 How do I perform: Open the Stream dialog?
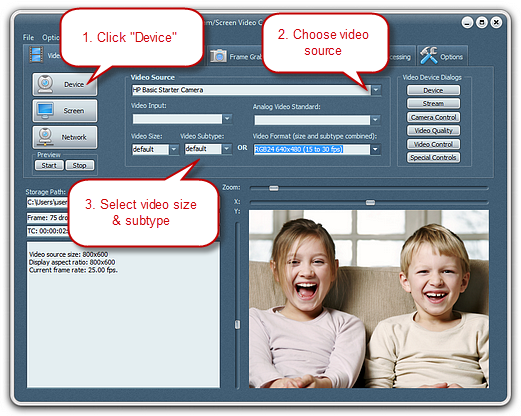coord(433,104)
